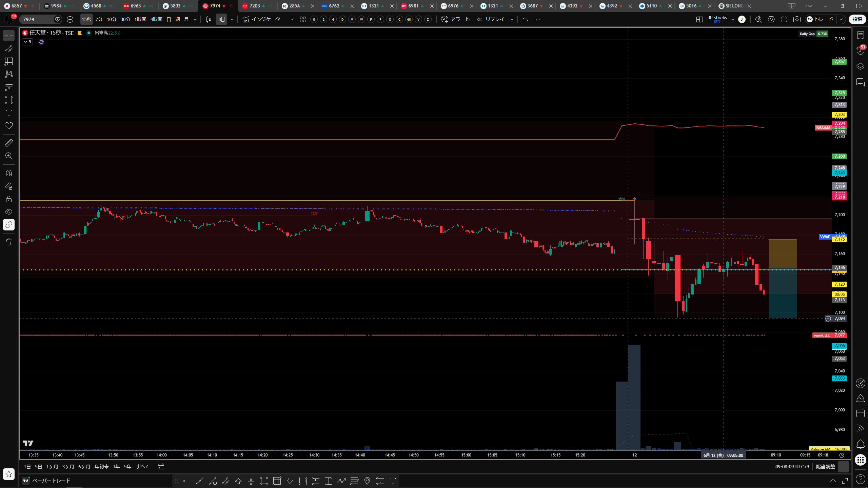868x488 pixels.
Task: Open the object tree layers panel
Action: coord(861,66)
